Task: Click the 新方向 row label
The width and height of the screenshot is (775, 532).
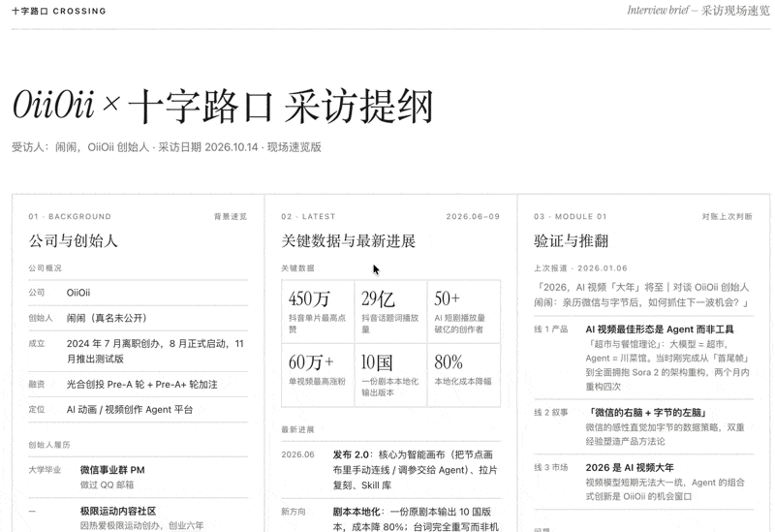Action: tap(294, 512)
